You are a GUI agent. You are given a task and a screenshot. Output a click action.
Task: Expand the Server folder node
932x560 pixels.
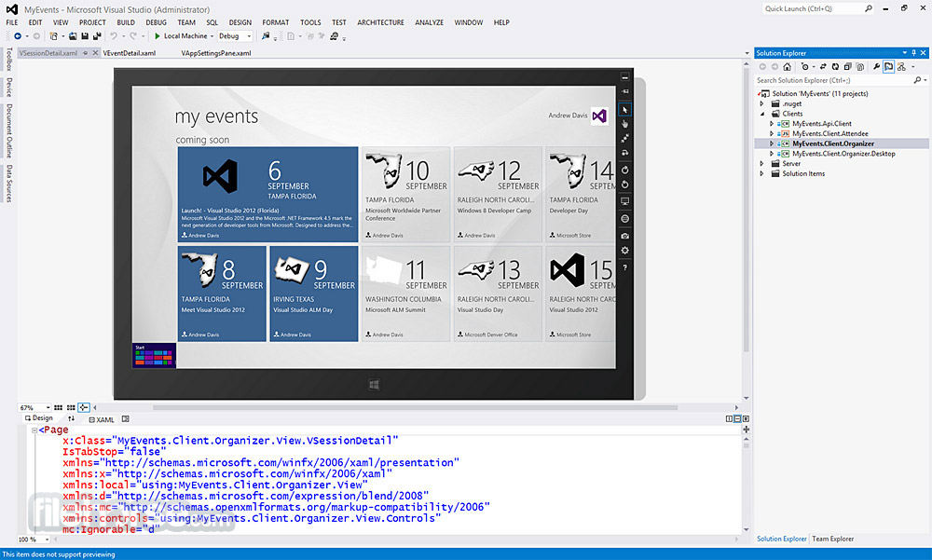(x=762, y=164)
